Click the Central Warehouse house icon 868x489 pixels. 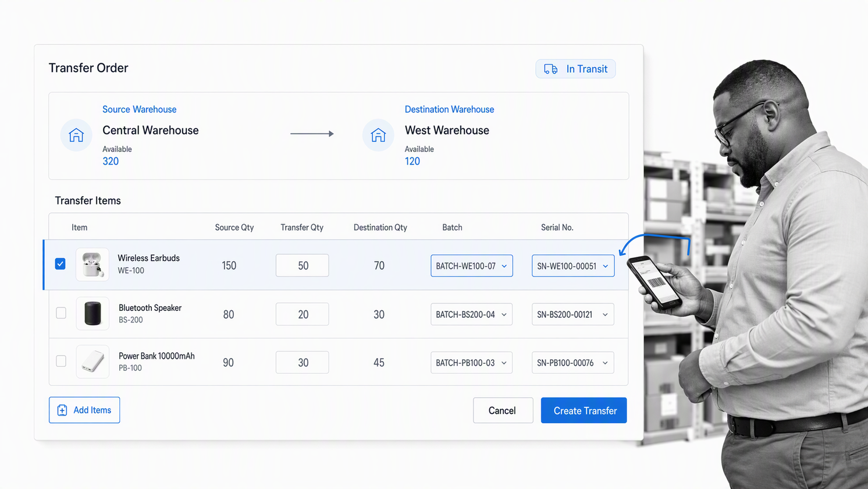(x=76, y=135)
